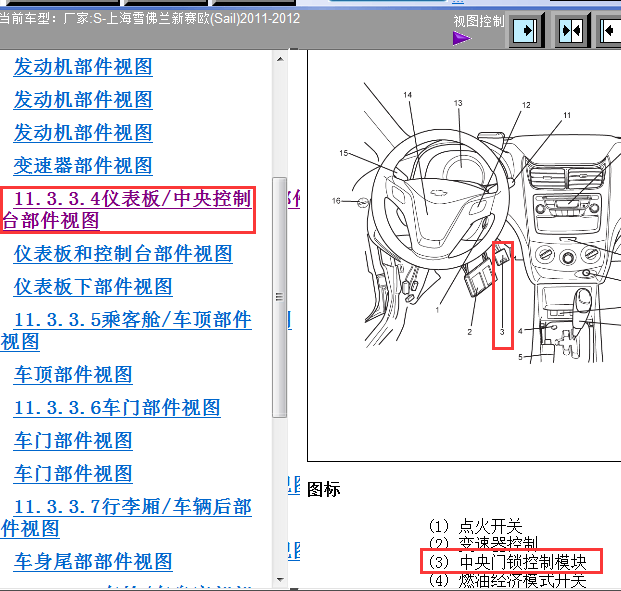Open the 变速器部件视图 link
621x591 pixels.
click(x=83, y=166)
